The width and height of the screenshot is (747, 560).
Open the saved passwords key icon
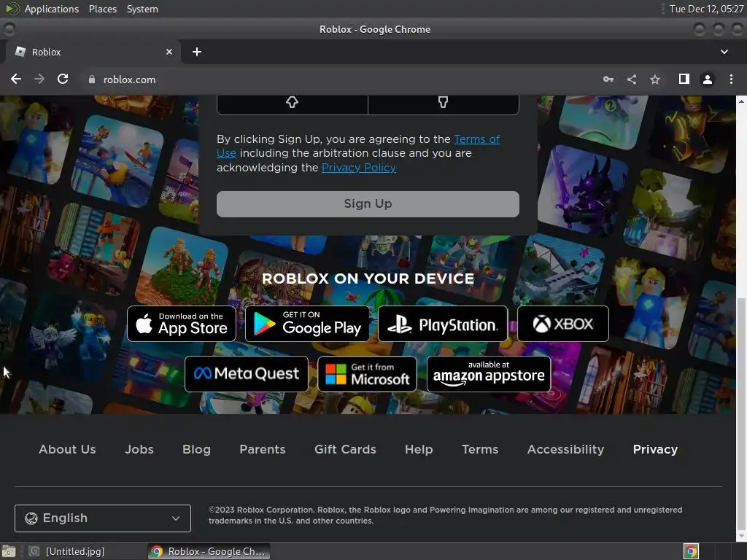tap(608, 79)
